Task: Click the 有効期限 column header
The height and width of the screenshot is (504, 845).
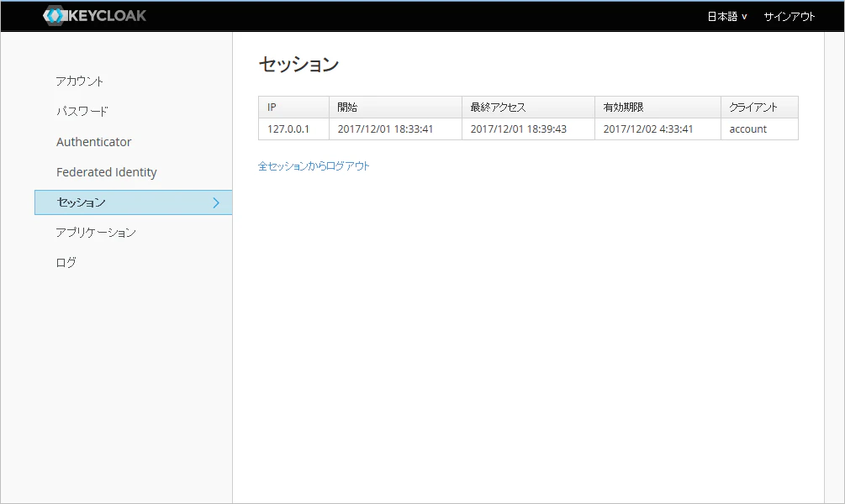Action: [658, 108]
